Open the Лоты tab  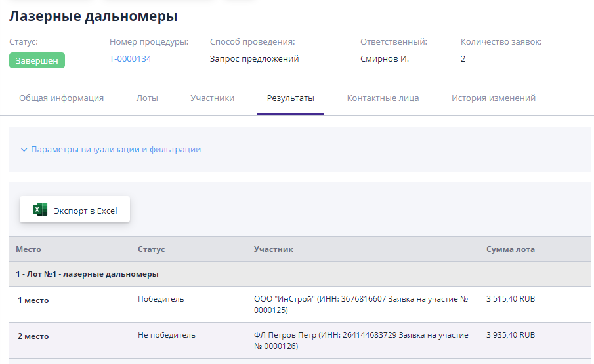[147, 98]
